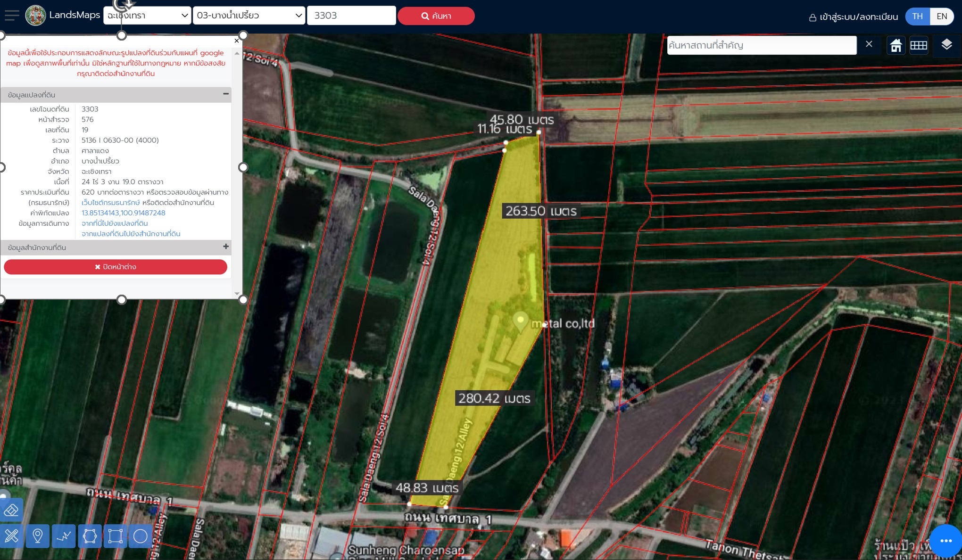
Task: Select the rectangle drawing tool
Action: [115, 536]
